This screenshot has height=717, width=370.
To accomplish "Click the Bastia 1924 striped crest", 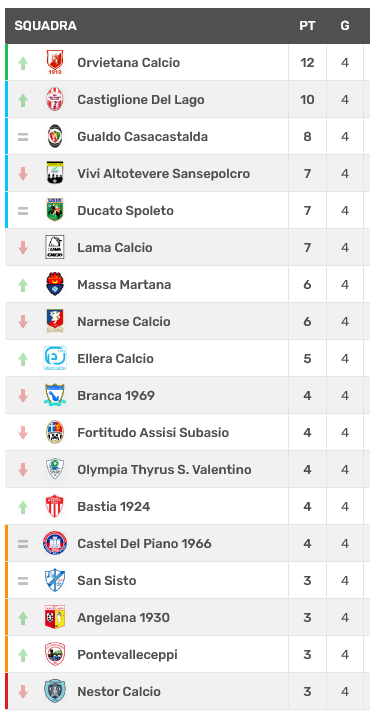I will pos(55,506).
